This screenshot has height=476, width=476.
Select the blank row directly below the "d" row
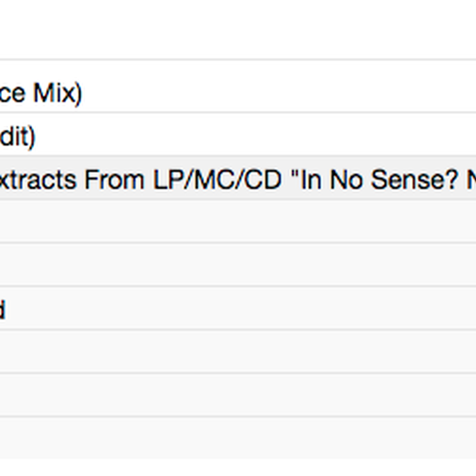click(238, 351)
